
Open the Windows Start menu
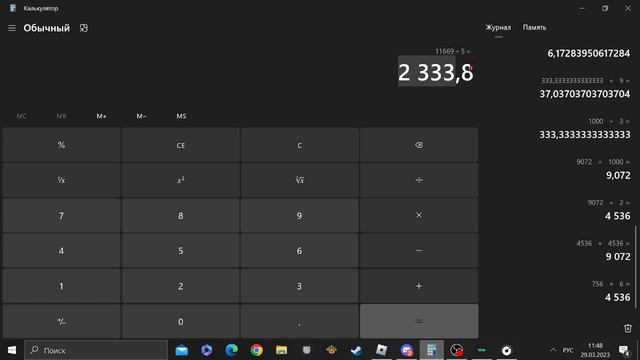click(x=12, y=350)
